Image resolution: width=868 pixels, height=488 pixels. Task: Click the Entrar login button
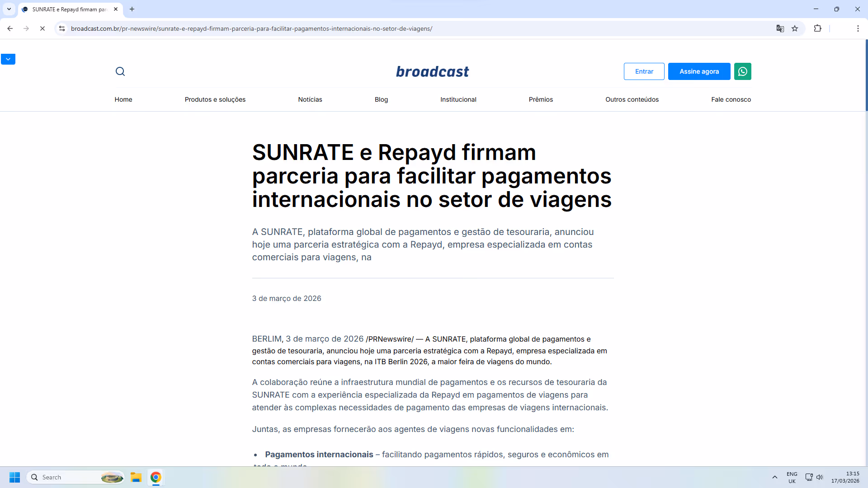pyautogui.click(x=644, y=71)
